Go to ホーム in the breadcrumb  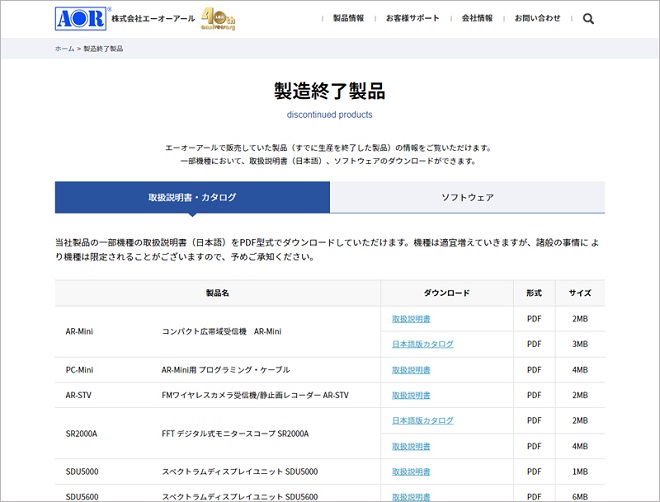click(x=64, y=49)
